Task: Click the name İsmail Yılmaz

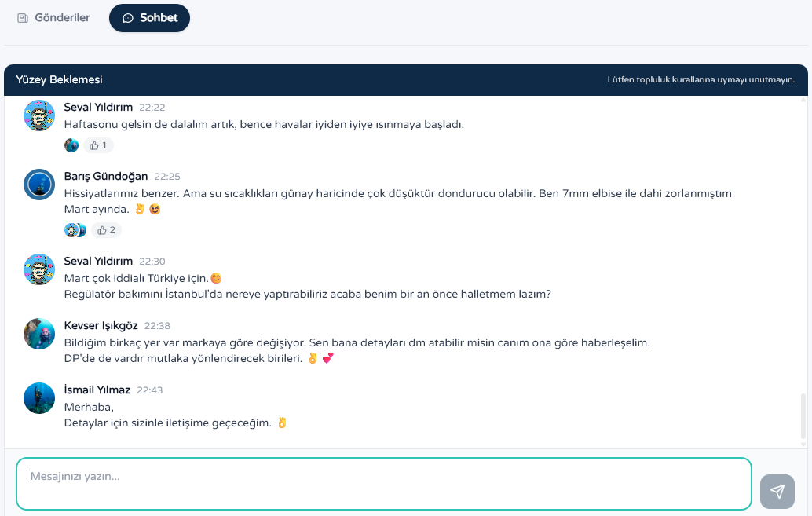Action: (97, 390)
